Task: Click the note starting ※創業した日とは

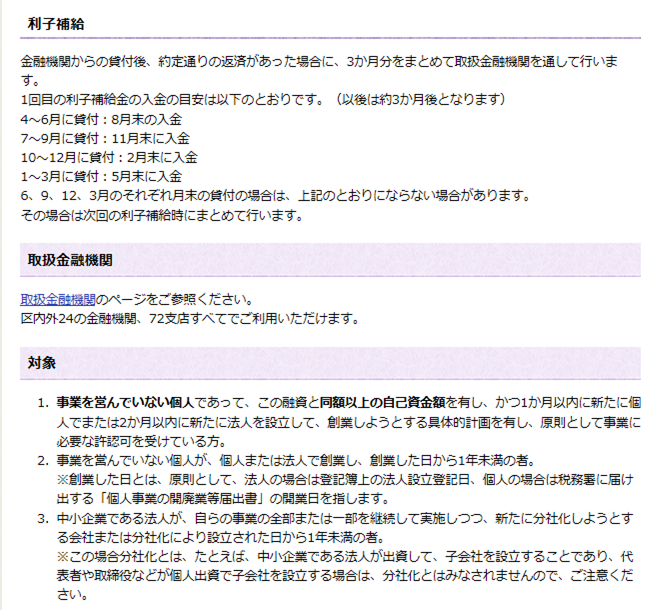Action: [345, 489]
